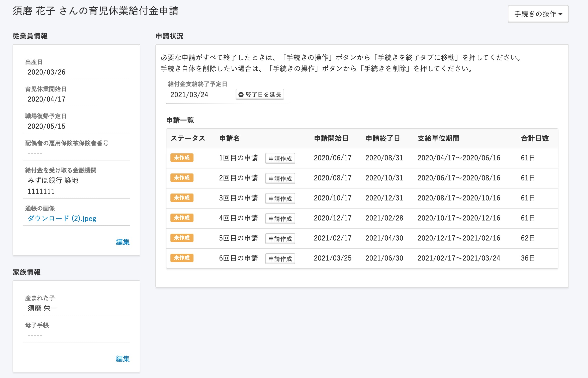Click the ステータス column header

(x=188, y=138)
